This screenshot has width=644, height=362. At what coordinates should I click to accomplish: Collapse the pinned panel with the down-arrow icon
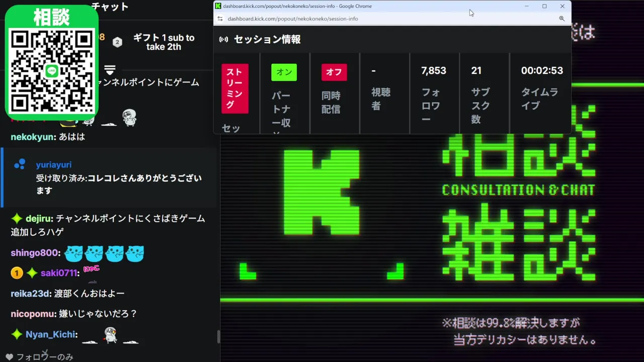point(110,69)
